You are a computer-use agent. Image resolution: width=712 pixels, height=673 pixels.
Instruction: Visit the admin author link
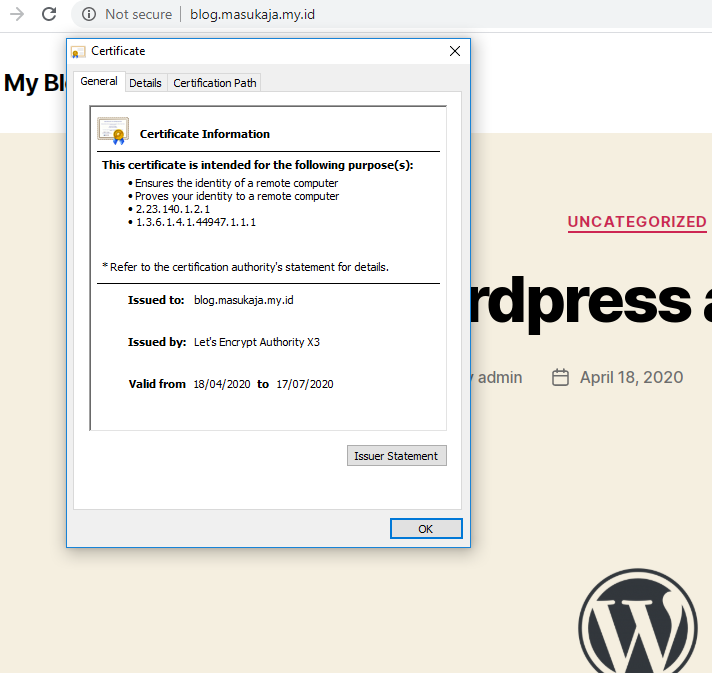pyautogui.click(x=499, y=377)
